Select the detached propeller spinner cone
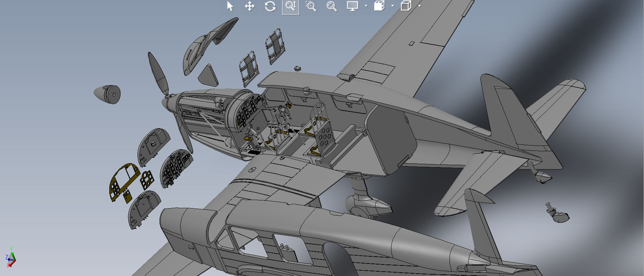644x276 pixels. coord(107,94)
